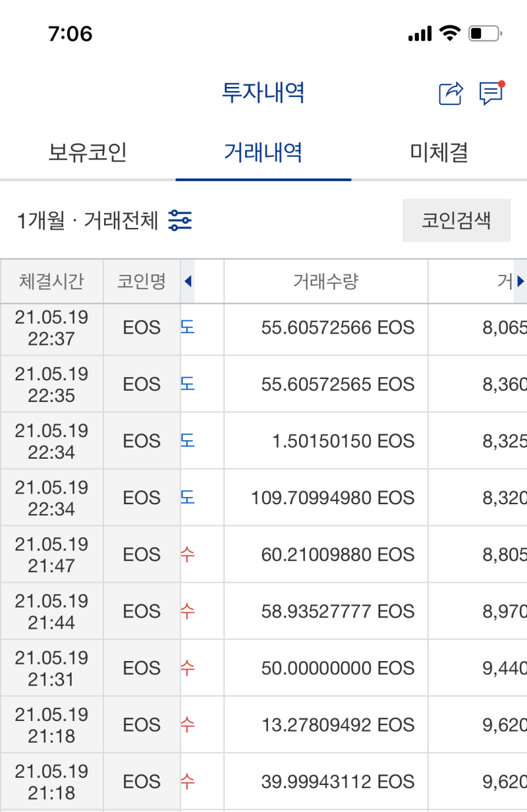Click the 체결시간 column header
This screenshot has height=812, width=527.
51,281
